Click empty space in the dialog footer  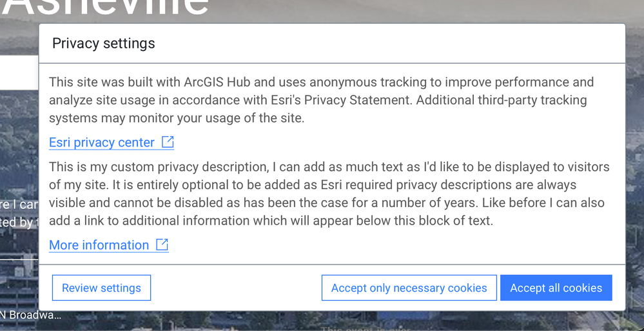pyautogui.click(x=235, y=288)
